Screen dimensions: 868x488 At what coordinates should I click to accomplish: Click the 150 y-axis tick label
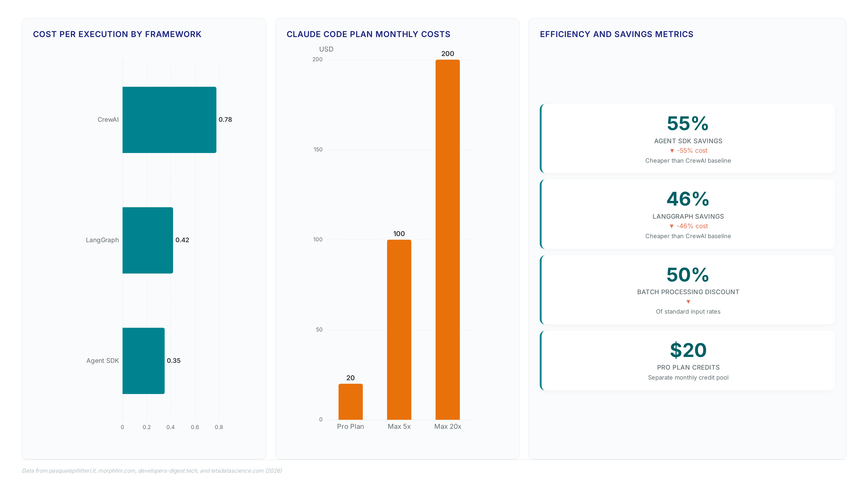click(318, 150)
